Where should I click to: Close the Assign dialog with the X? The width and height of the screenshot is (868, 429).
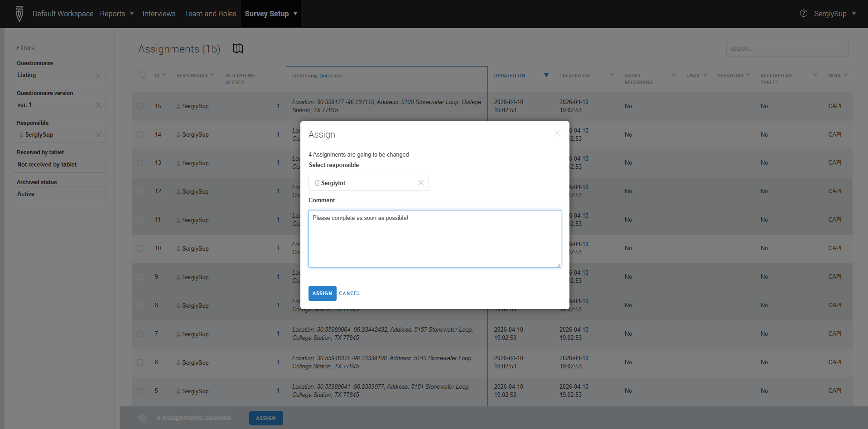click(x=557, y=133)
